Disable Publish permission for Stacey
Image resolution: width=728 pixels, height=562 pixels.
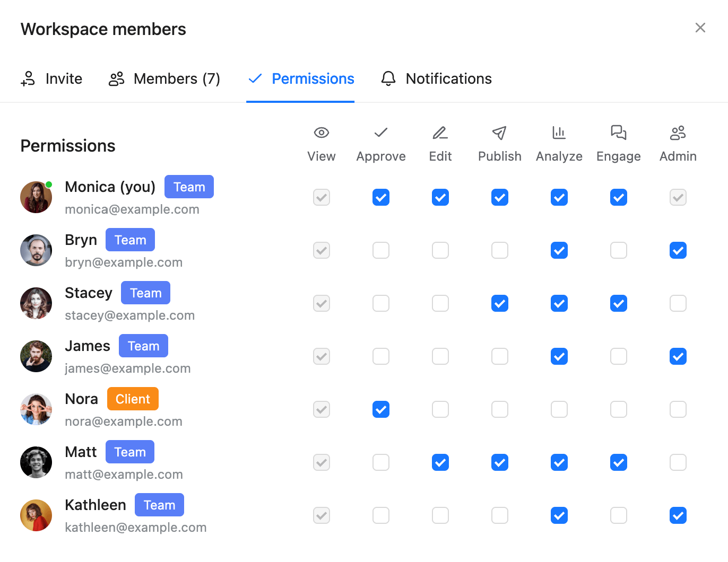click(499, 303)
